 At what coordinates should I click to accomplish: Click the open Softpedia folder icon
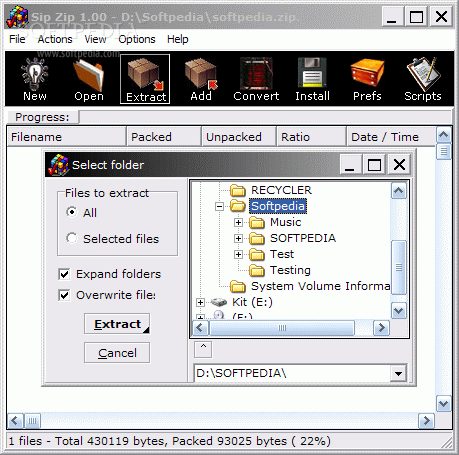238,206
